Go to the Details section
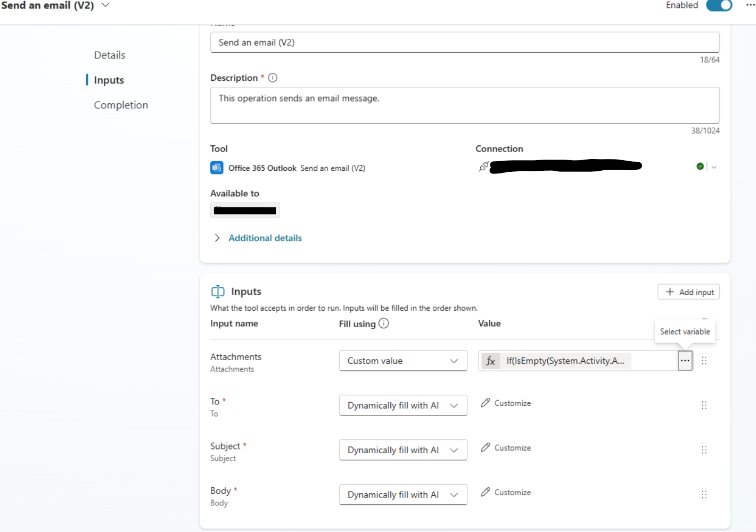This screenshot has width=756, height=532. 110,55
